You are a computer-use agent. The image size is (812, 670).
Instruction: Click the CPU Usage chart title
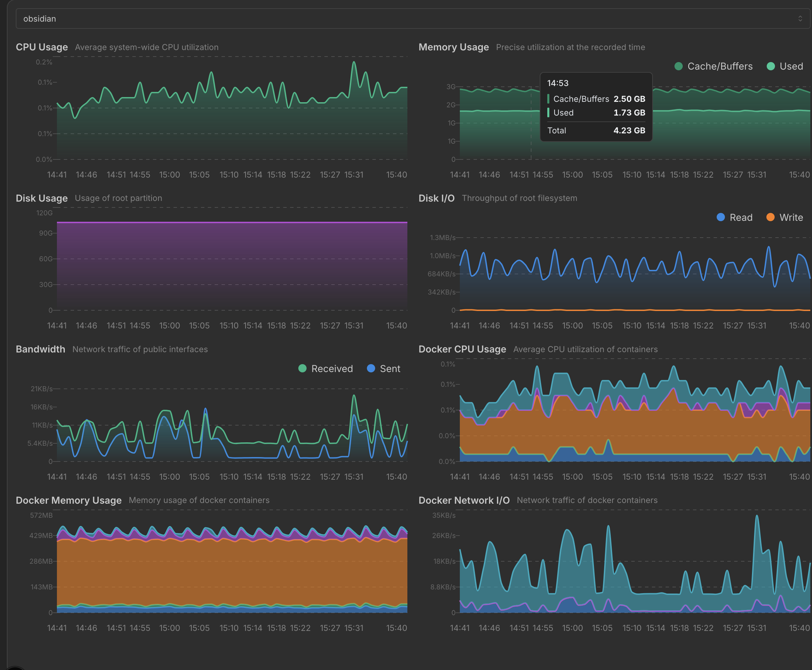42,47
